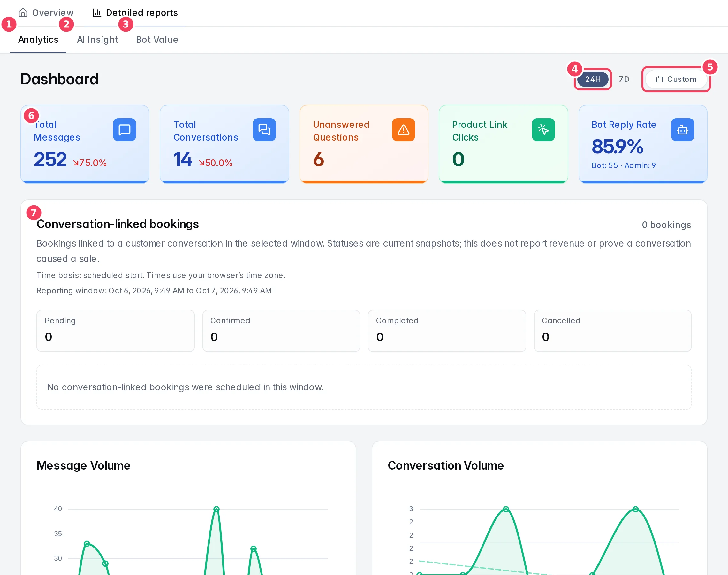
Task: Open the Overview tab
Action: point(46,13)
